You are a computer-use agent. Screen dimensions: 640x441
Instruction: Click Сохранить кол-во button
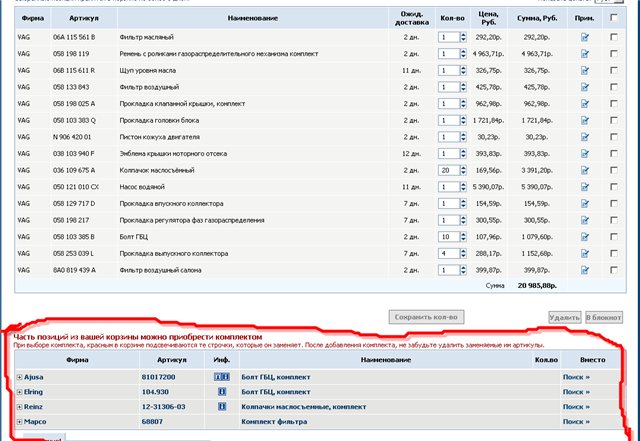coord(426,317)
